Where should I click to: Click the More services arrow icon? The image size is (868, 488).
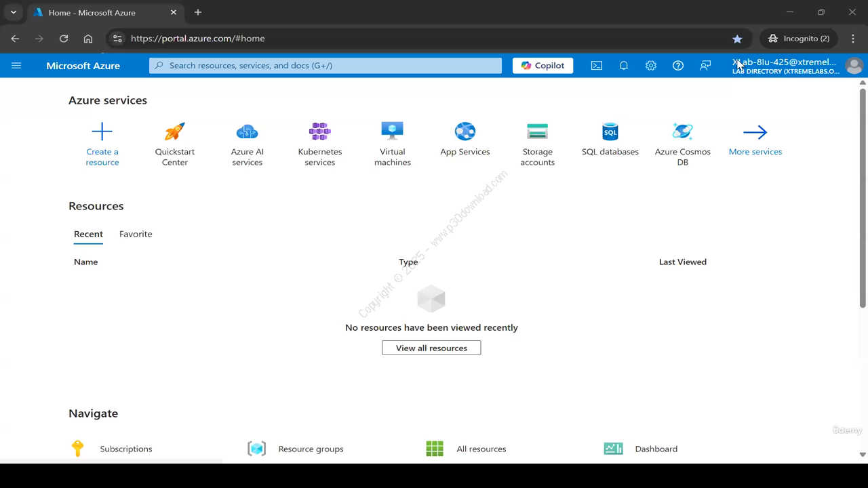tap(755, 132)
